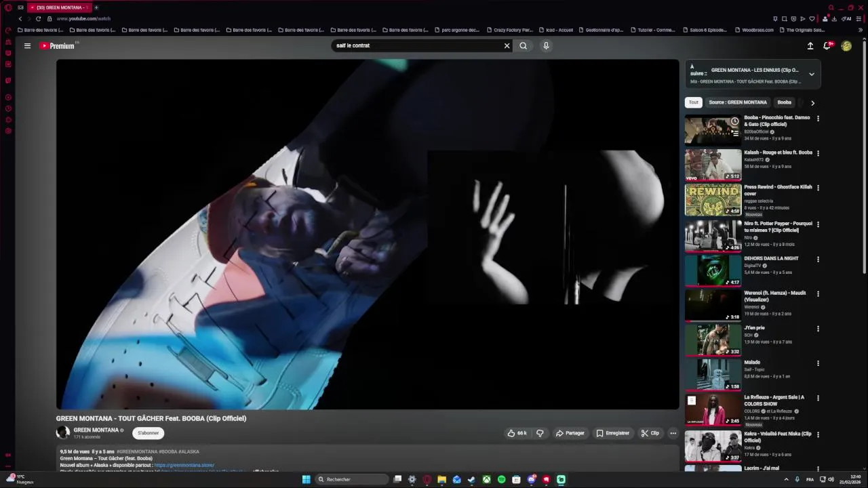Open options menu for Booba - Pinocchio
868x488 pixels.
tap(818, 119)
